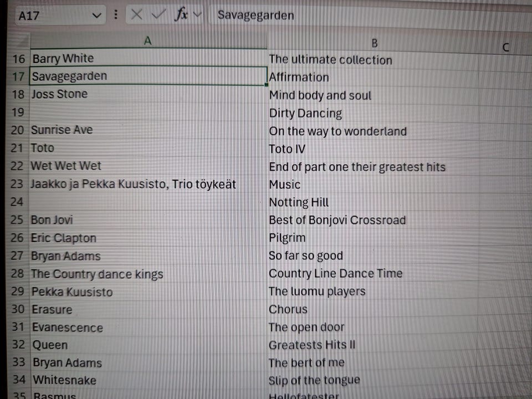The width and height of the screenshot is (532, 399).
Task: Click the cell Pilgrim
Action: pyautogui.click(x=373, y=238)
